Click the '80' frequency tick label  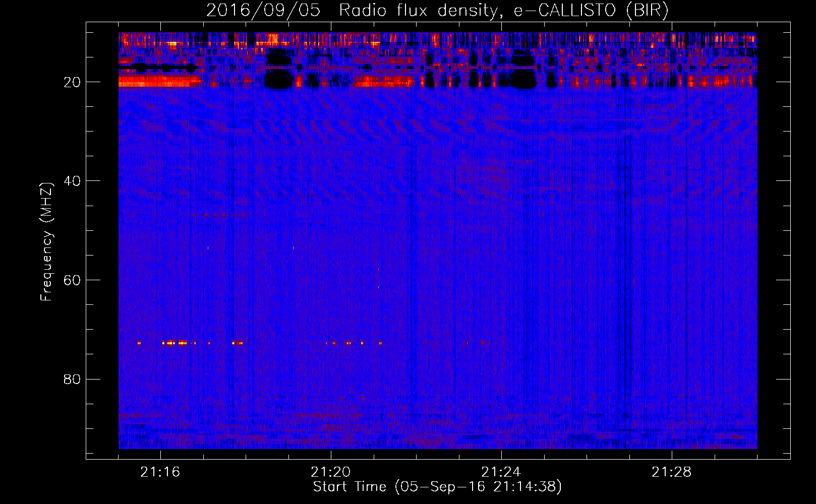72,379
